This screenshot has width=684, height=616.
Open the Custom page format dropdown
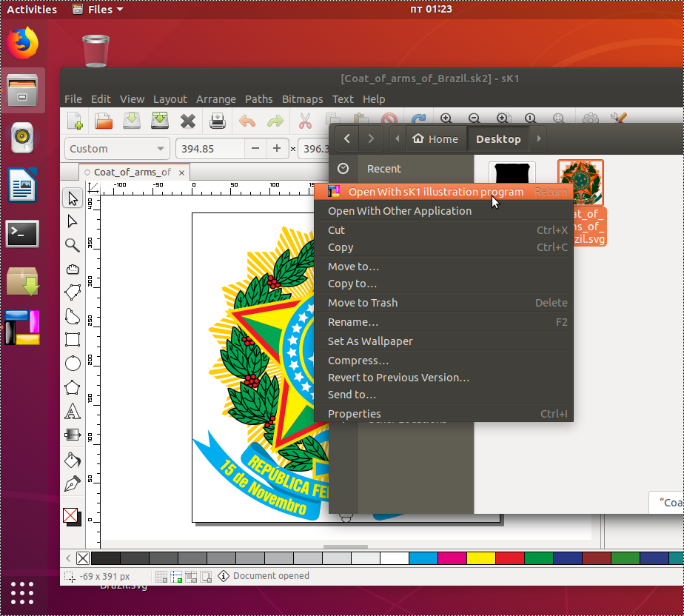click(x=117, y=149)
